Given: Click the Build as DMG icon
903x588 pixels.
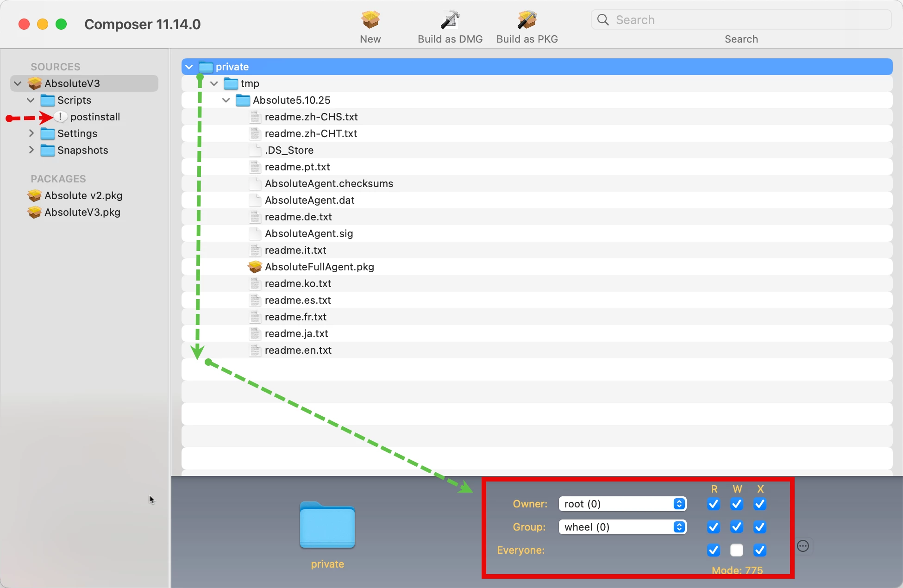Looking at the screenshot, I should [450, 19].
